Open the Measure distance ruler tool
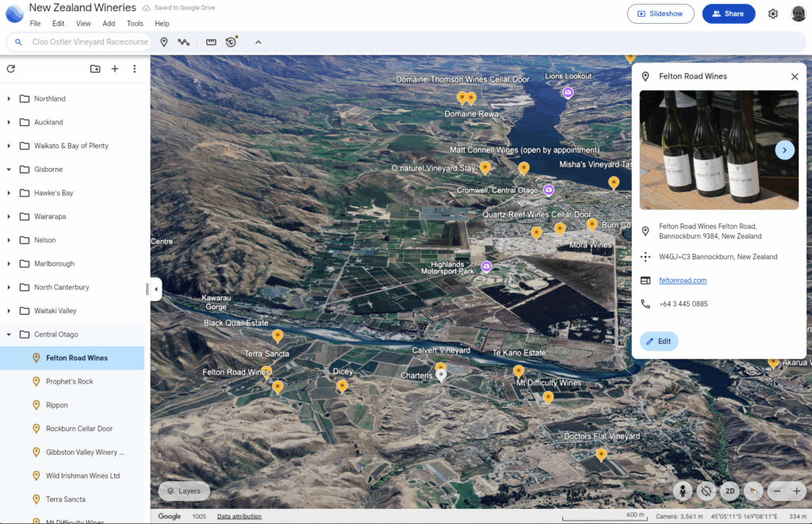812x524 pixels. pyautogui.click(x=211, y=42)
